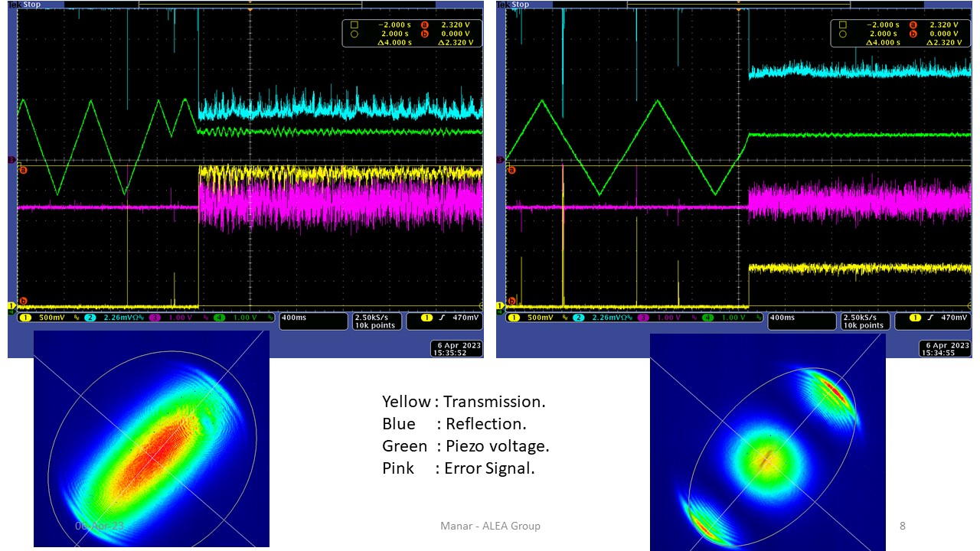Click channel 4 green badge on left oscilloscope
The image size is (980, 551).
220,318
